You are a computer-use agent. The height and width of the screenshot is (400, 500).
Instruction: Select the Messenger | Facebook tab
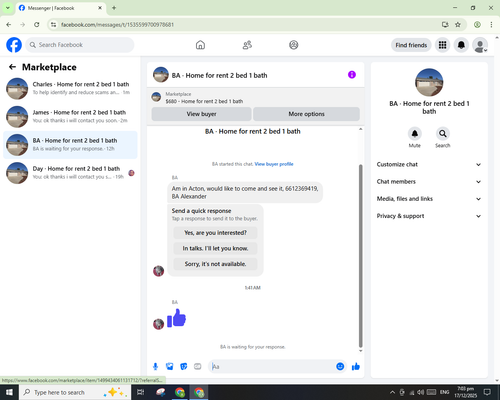[x=61, y=8]
